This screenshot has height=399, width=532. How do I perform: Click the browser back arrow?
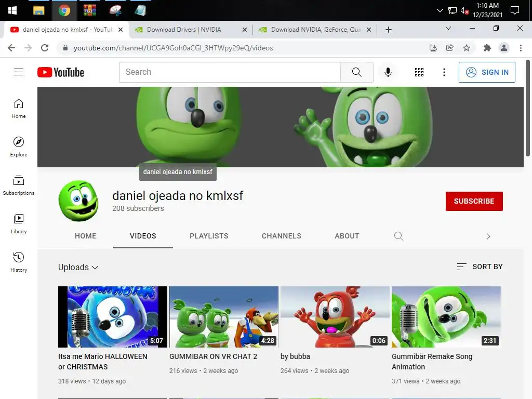(x=11, y=48)
